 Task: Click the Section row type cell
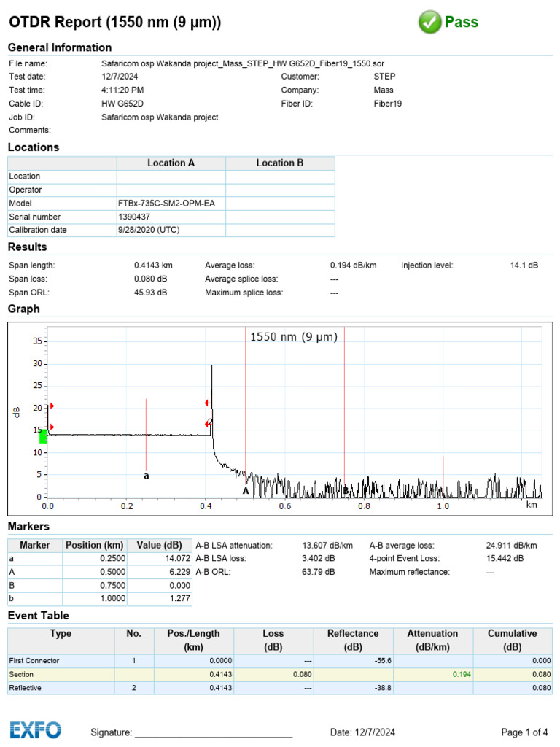(x=61, y=675)
